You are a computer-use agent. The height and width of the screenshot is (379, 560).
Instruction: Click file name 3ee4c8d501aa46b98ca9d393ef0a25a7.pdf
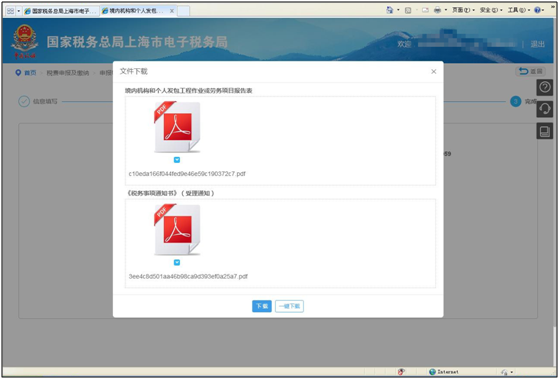pyautogui.click(x=188, y=276)
